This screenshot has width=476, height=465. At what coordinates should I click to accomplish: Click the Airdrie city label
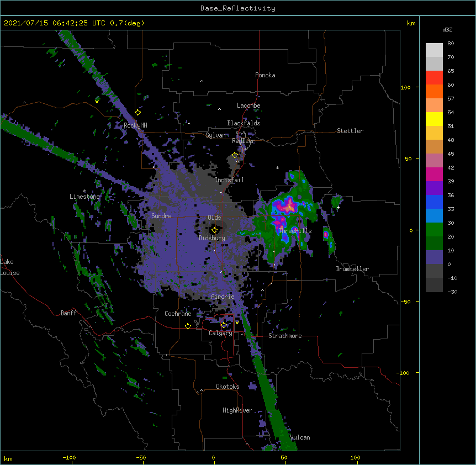coord(223,297)
